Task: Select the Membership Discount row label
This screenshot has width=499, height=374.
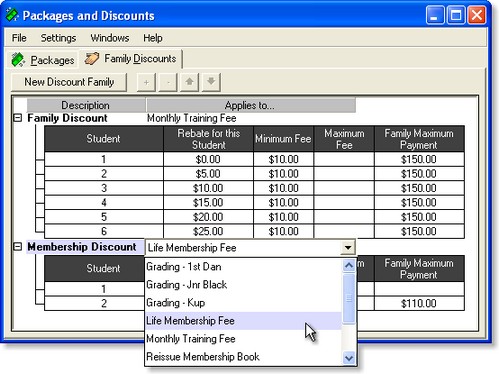Action: [82, 247]
